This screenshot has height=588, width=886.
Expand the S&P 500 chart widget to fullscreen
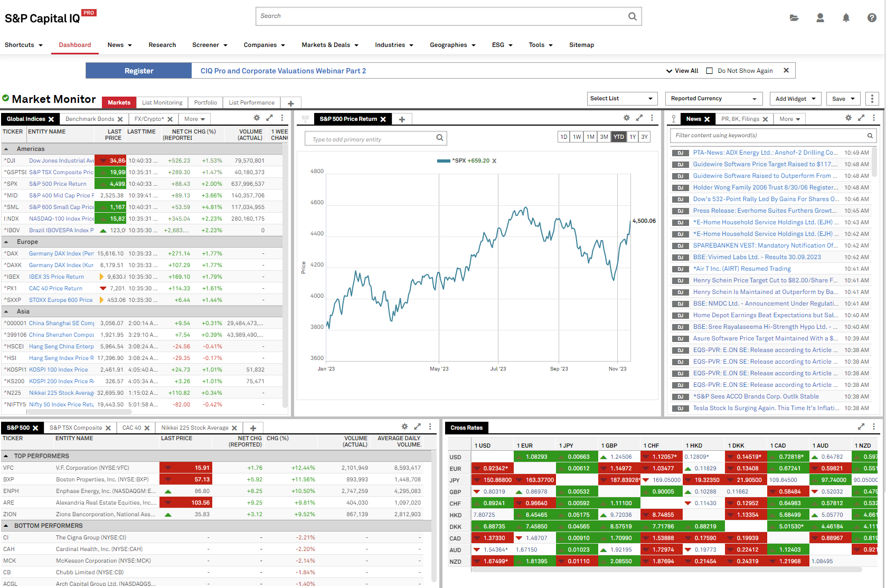639,118
